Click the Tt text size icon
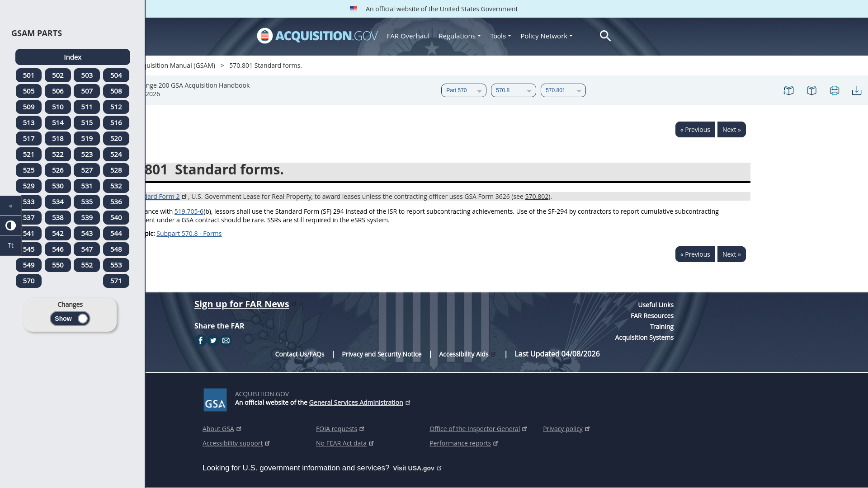868x488 pixels. 11,245
